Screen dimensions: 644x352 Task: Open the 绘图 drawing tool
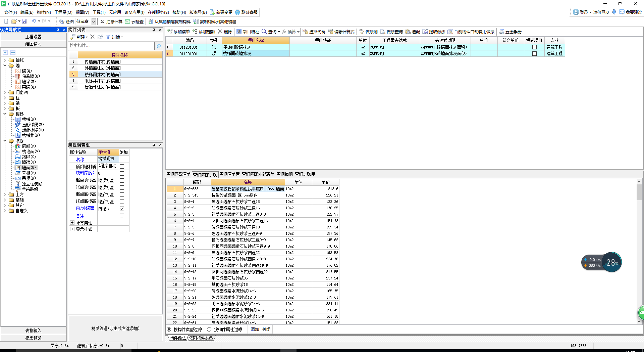point(66,21)
